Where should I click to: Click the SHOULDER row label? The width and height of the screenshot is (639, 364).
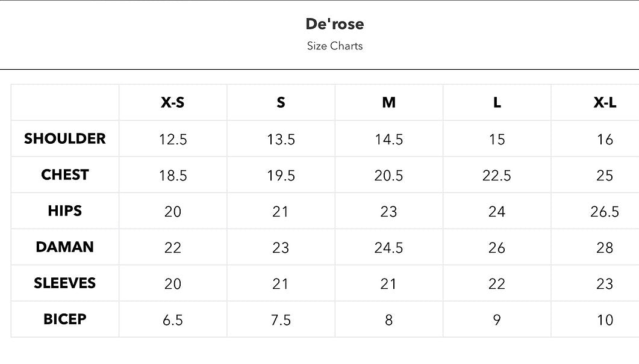(x=65, y=138)
